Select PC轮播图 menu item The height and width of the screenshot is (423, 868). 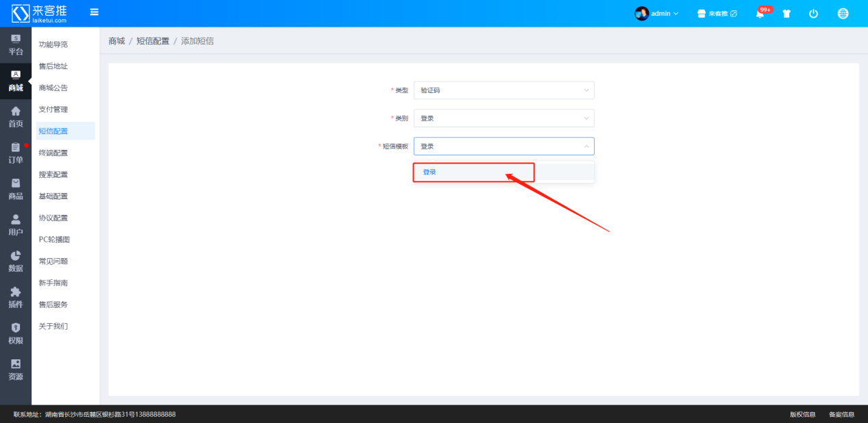(65, 240)
